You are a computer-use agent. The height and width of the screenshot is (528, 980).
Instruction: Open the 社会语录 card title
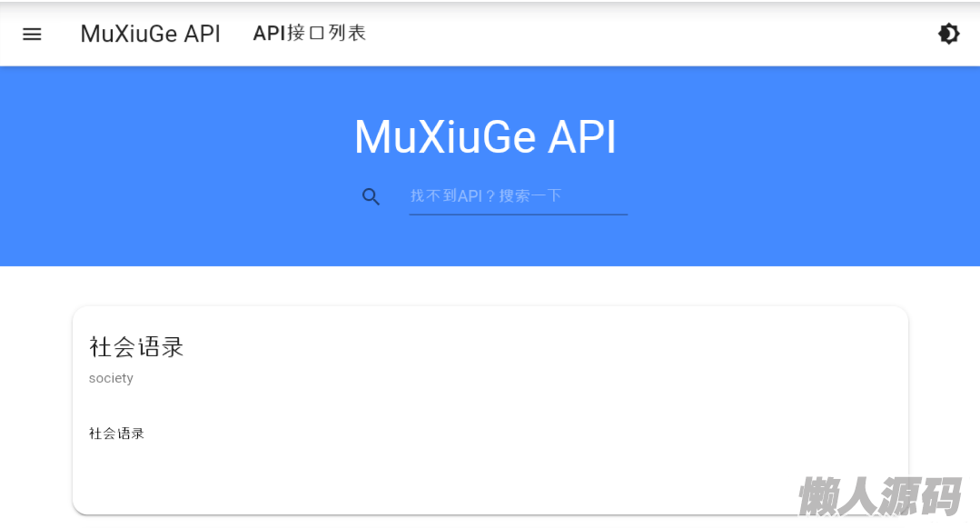136,347
